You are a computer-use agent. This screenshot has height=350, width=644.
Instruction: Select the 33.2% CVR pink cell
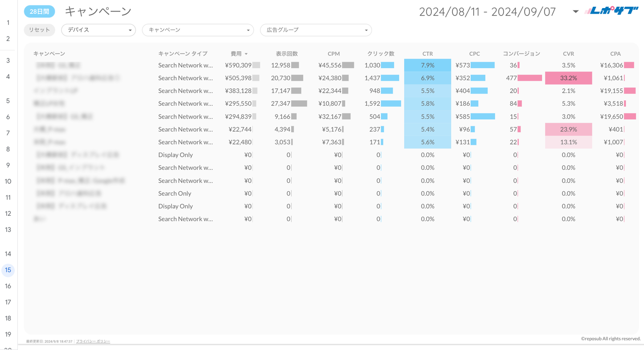coord(568,78)
